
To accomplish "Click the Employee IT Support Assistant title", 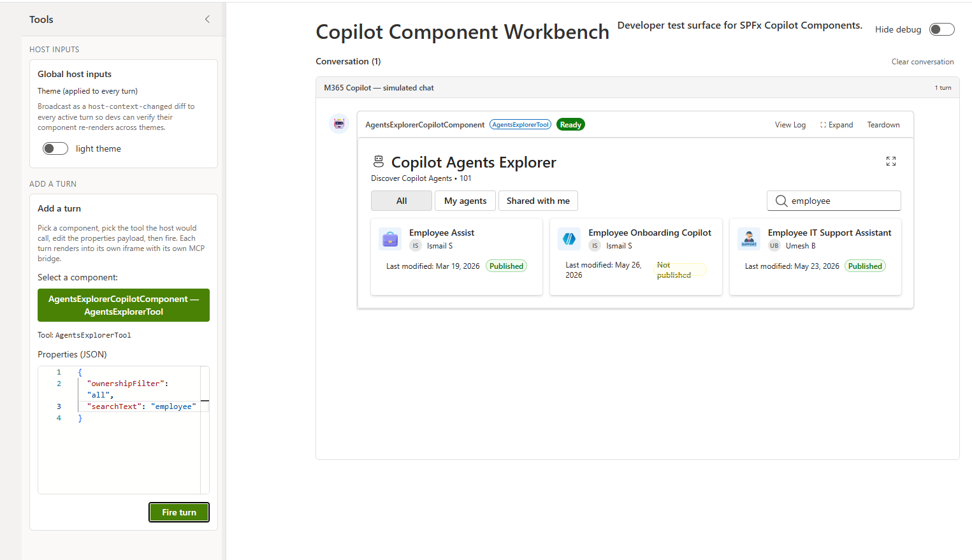I will (829, 233).
